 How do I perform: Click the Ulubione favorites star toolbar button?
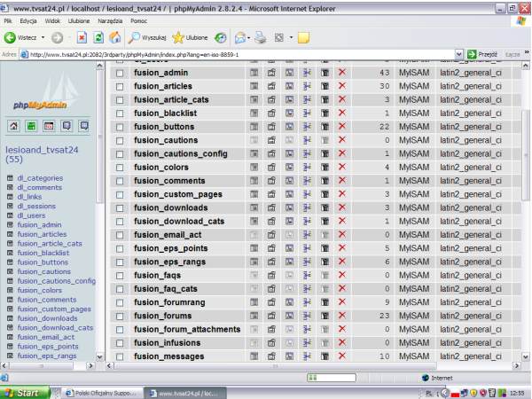pyautogui.click(x=190, y=37)
